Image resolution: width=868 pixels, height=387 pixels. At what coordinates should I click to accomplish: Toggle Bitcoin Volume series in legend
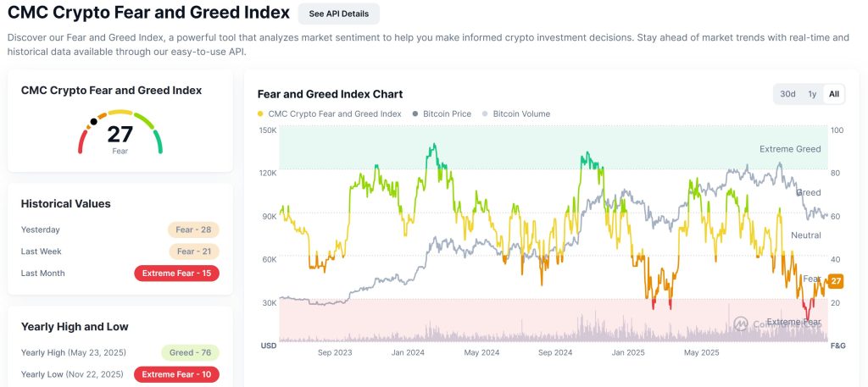coord(520,113)
